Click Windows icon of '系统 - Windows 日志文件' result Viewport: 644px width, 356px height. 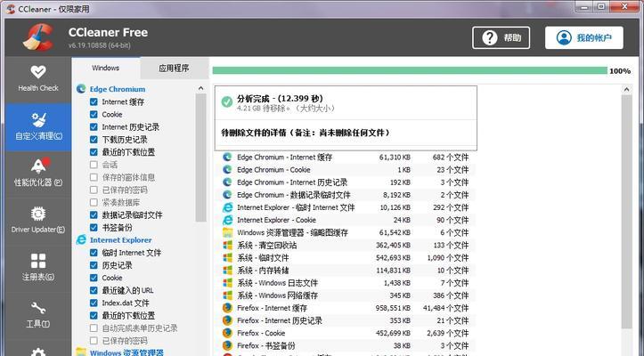point(227,283)
